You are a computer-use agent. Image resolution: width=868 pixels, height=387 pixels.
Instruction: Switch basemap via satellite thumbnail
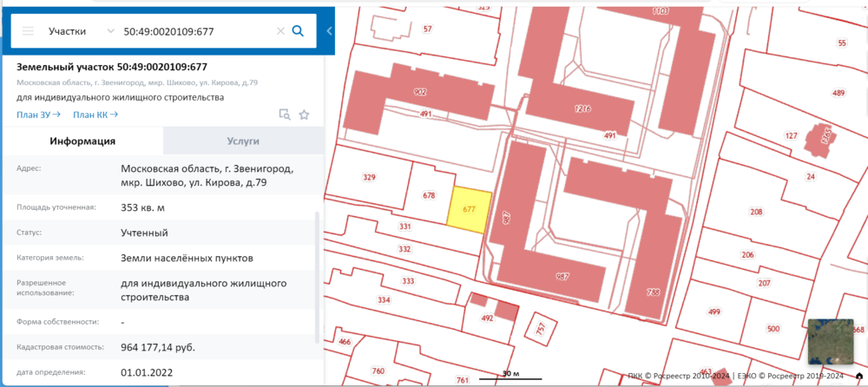pyautogui.click(x=831, y=341)
